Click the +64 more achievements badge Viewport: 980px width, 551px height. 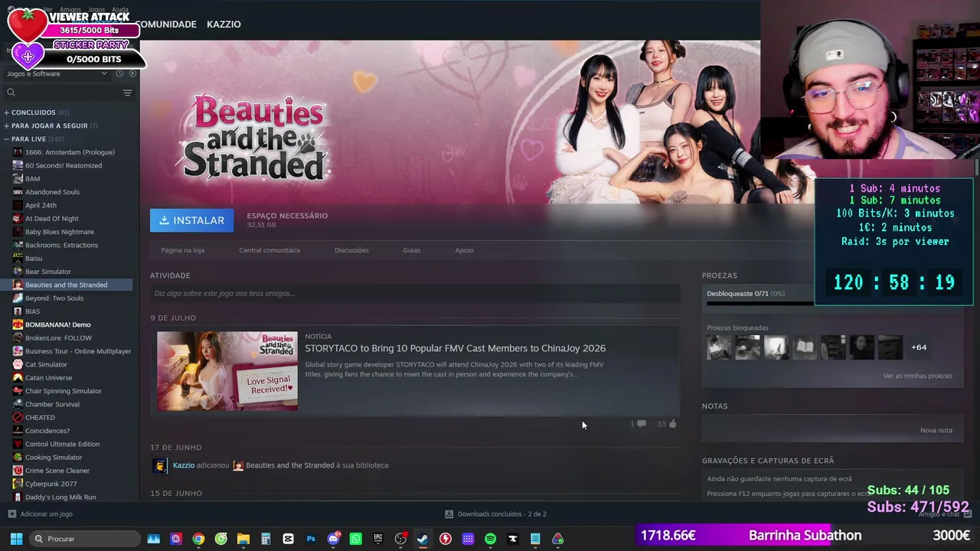coord(919,347)
